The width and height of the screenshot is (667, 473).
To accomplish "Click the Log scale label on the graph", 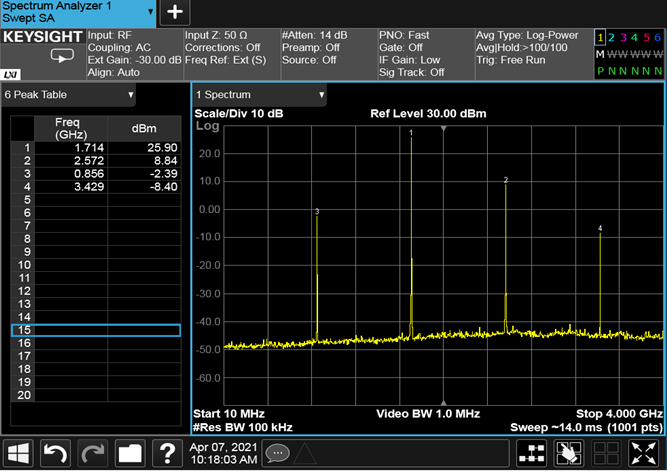I will click(x=208, y=126).
